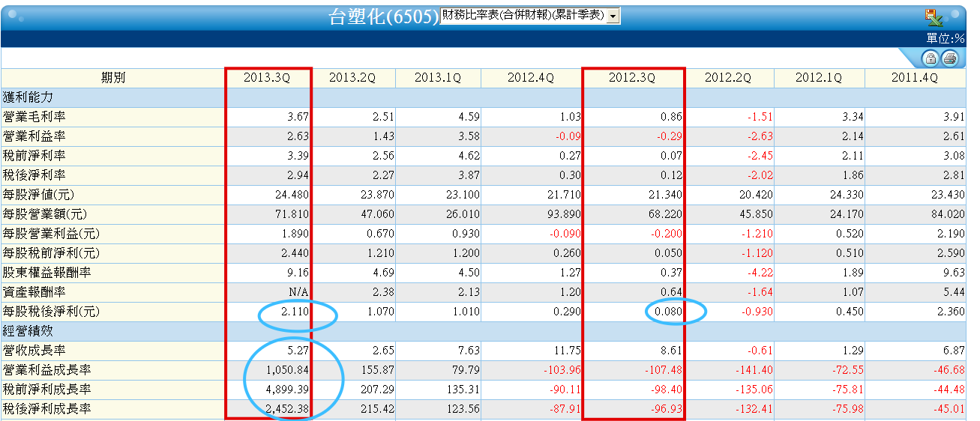Click the 營收成長率 row label

pos(34,351)
